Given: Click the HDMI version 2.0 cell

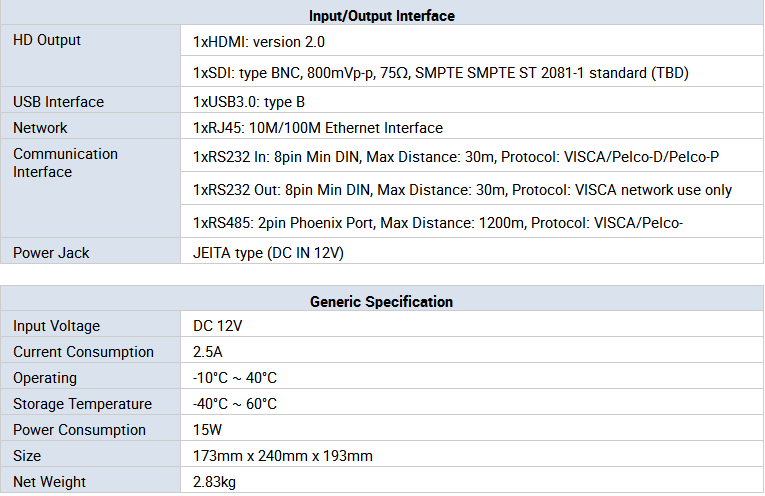Looking at the screenshot, I should tap(259, 42).
